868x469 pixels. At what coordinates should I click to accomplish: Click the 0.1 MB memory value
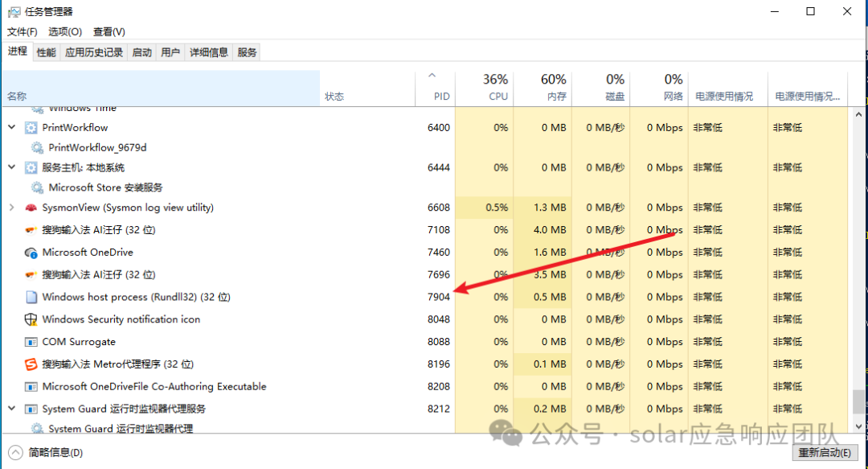[550, 364]
